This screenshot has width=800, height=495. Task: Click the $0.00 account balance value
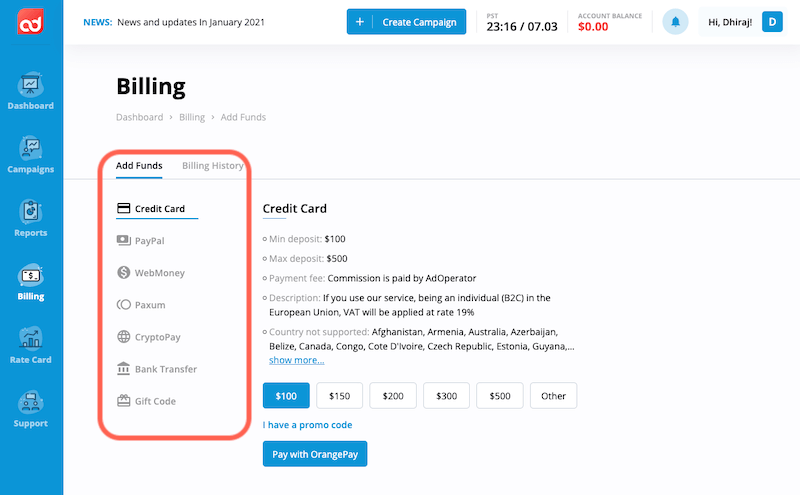pyautogui.click(x=593, y=27)
